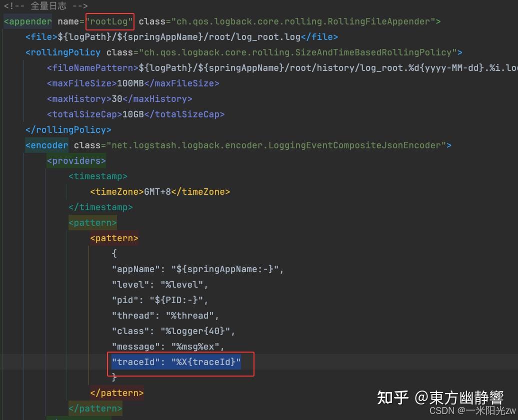518x420 pixels.
Task: Click the 全量日志 comment text
Action: (x=48, y=5)
